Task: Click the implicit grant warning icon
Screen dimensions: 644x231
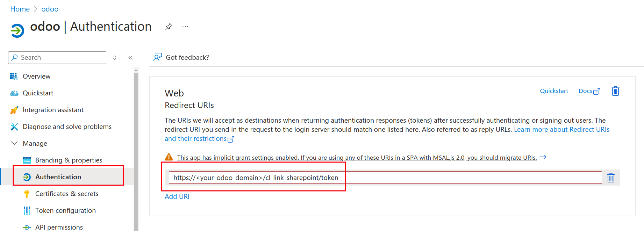Action: (169, 157)
